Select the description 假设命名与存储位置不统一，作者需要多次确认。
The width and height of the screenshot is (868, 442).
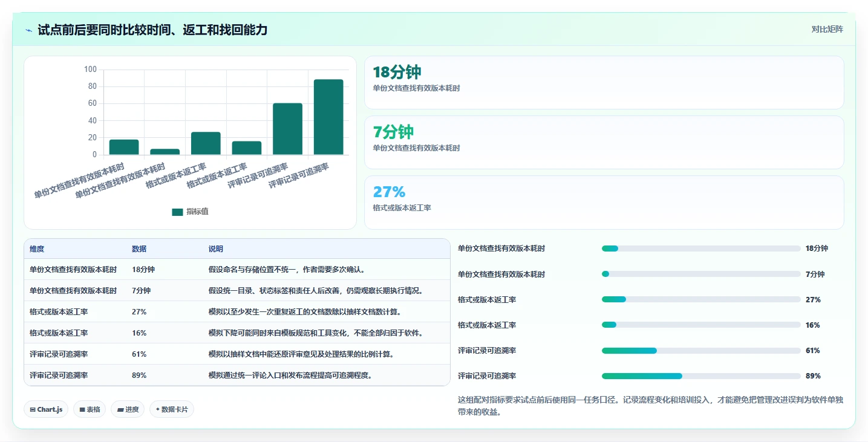[287, 270]
